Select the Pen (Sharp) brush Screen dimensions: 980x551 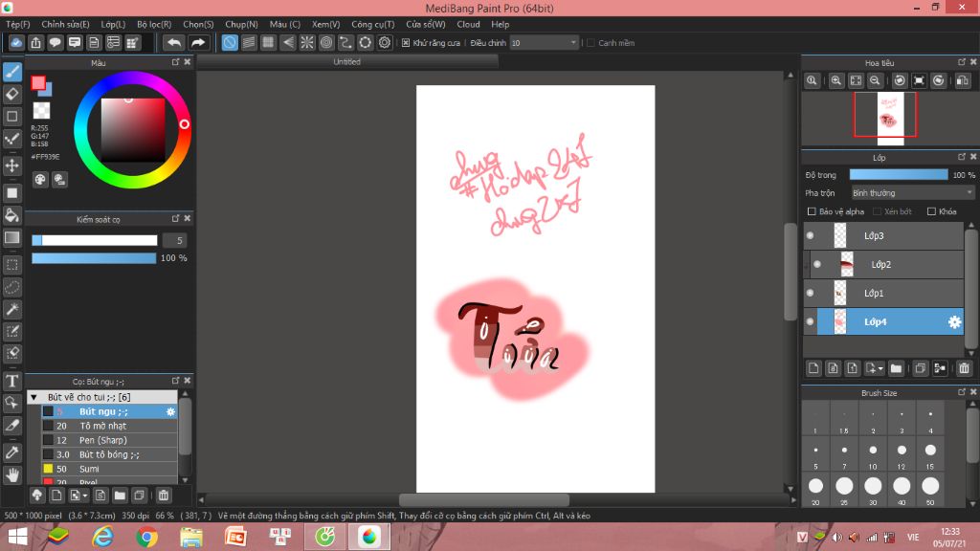(109, 440)
